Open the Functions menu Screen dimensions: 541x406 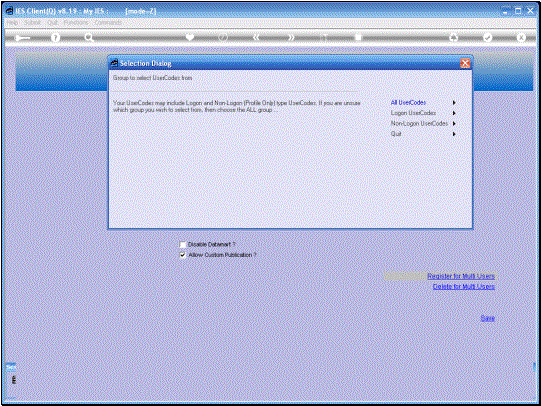click(x=76, y=22)
